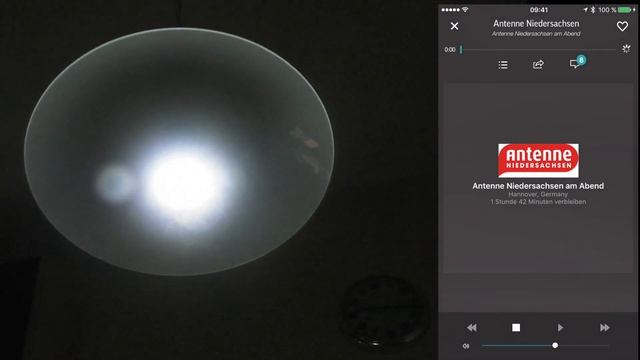The height and width of the screenshot is (360, 640).
Task: Stop playback with the square button
Action: tap(516, 327)
